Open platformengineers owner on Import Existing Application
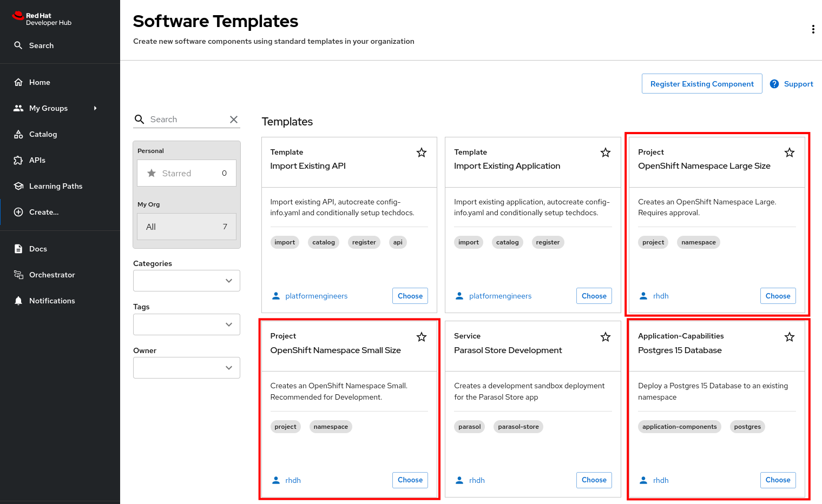 (500, 296)
